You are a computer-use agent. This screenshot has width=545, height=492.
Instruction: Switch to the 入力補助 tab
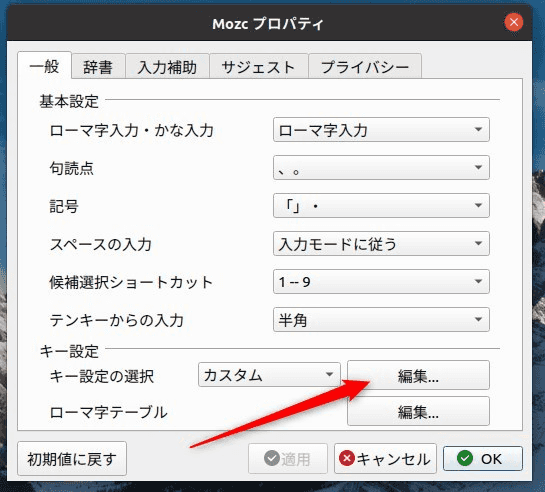[168, 66]
